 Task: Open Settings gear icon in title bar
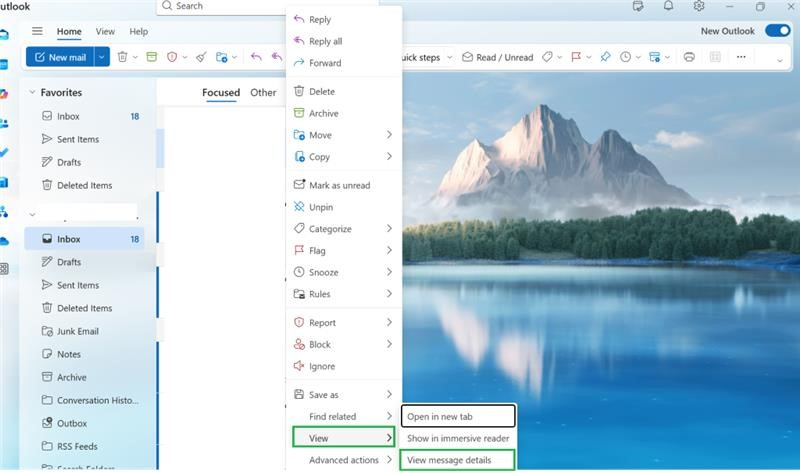pyautogui.click(x=699, y=6)
